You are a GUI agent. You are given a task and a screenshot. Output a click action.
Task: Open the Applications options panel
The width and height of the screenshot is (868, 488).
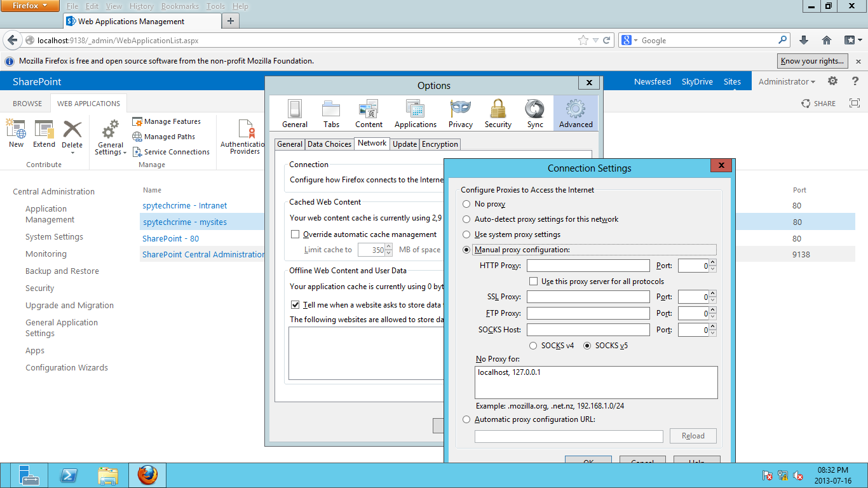tap(416, 114)
